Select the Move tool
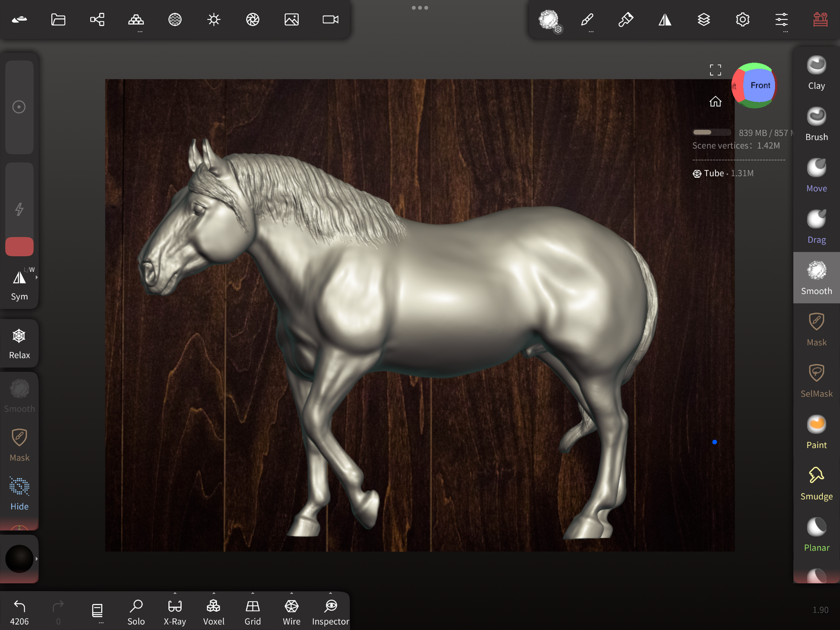The image size is (840, 630). (x=816, y=175)
